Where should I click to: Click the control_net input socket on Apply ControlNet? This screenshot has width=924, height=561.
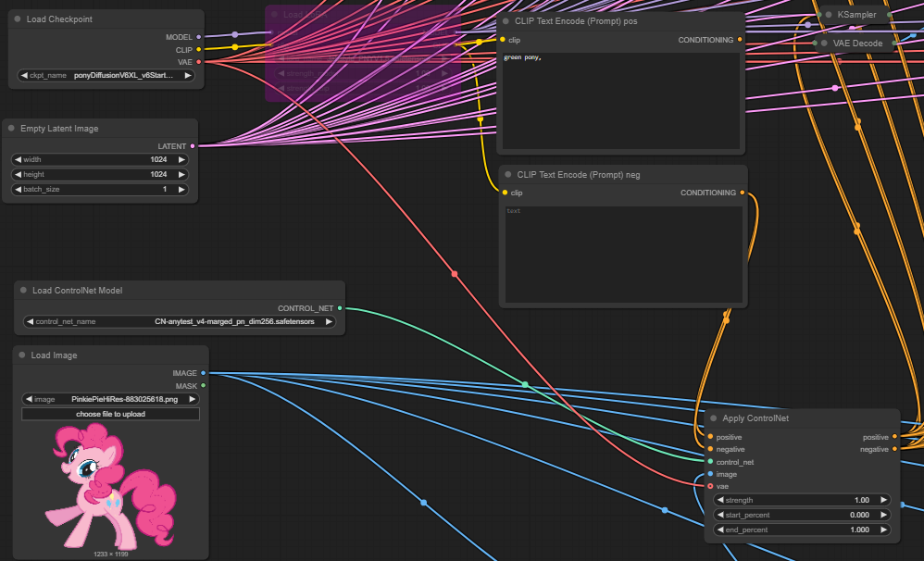(x=710, y=462)
